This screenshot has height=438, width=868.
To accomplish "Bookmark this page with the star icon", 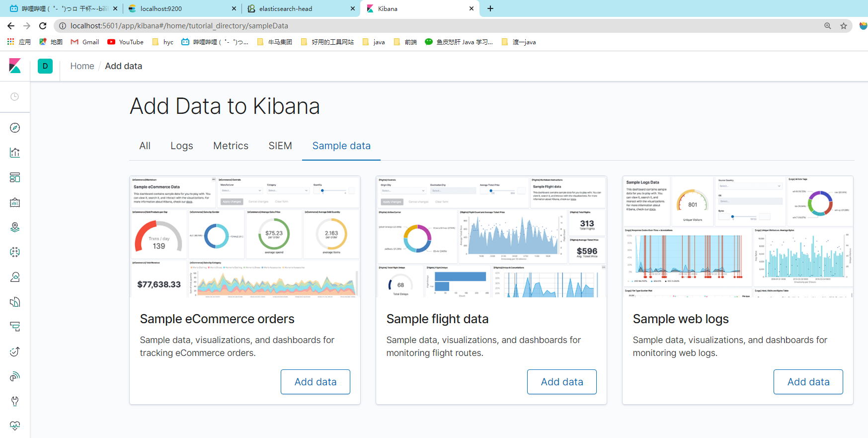I will click(844, 26).
